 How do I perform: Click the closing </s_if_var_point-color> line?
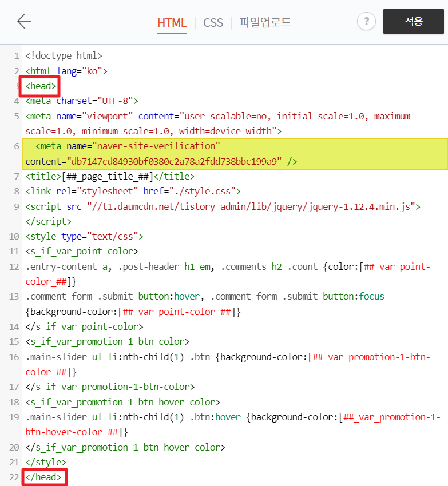click(84, 326)
